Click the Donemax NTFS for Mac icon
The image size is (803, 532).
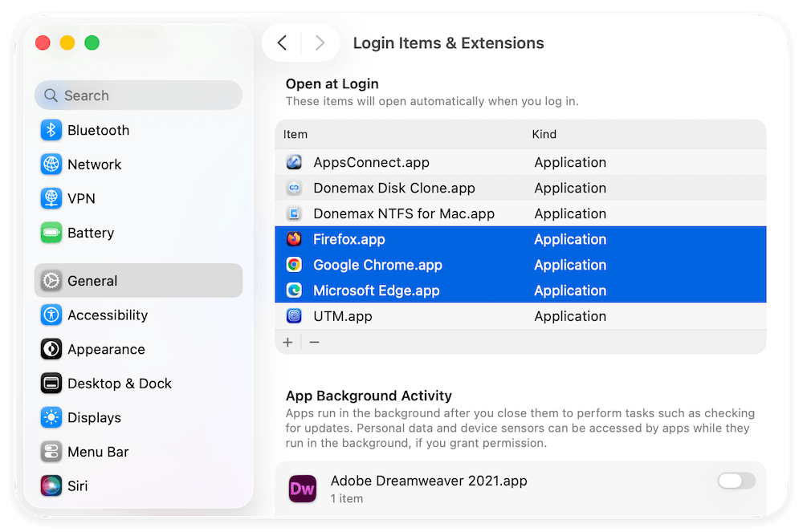tap(294, 213)
